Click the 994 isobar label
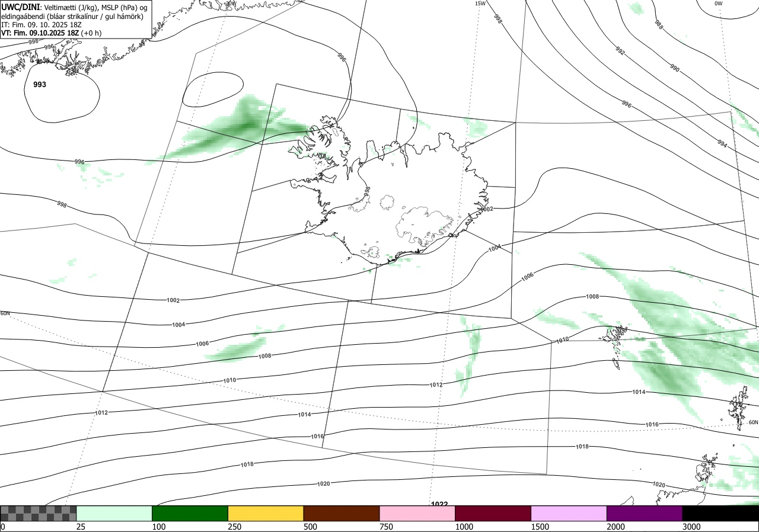This screenshot has height=532, width=759. point(722,143)
